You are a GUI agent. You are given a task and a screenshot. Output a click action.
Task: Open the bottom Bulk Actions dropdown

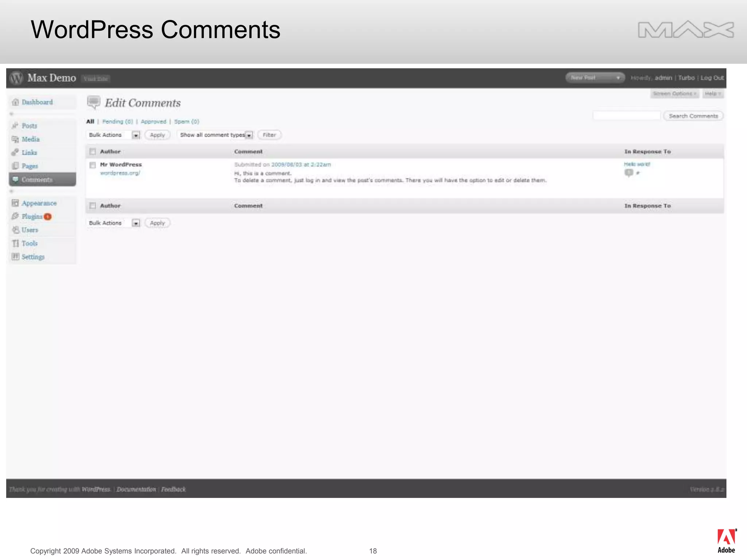click(113, 223)
